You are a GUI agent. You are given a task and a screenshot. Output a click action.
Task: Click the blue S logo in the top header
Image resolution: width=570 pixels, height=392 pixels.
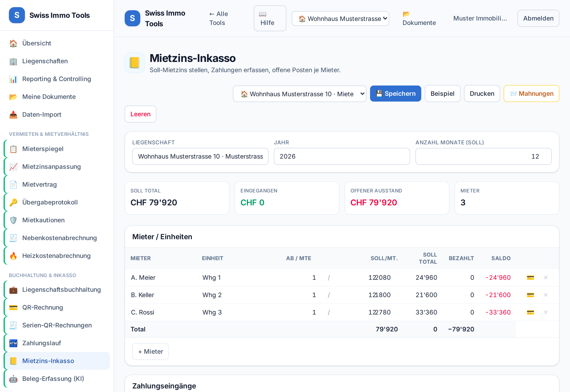[132, 18]
